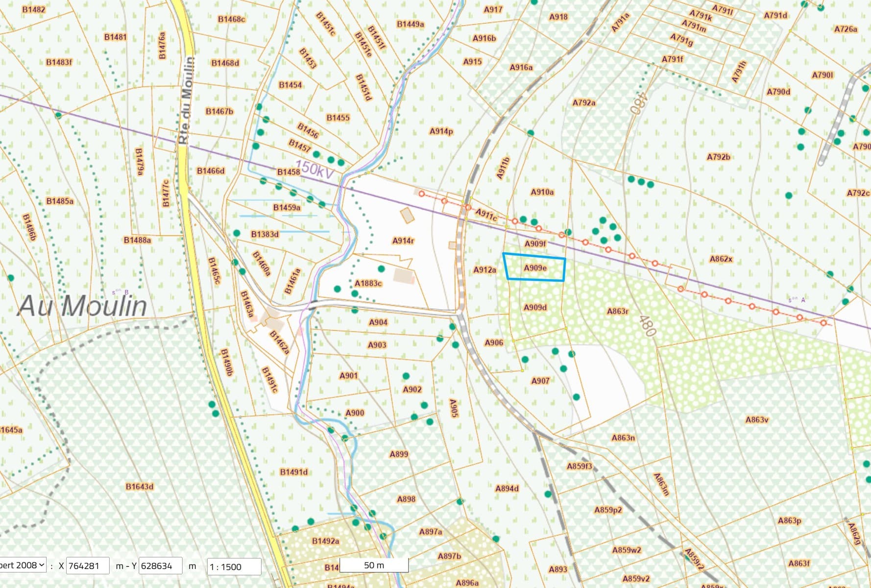871x588 pixels.
Task: Select parcel label A907
Action: pos(540,380)
